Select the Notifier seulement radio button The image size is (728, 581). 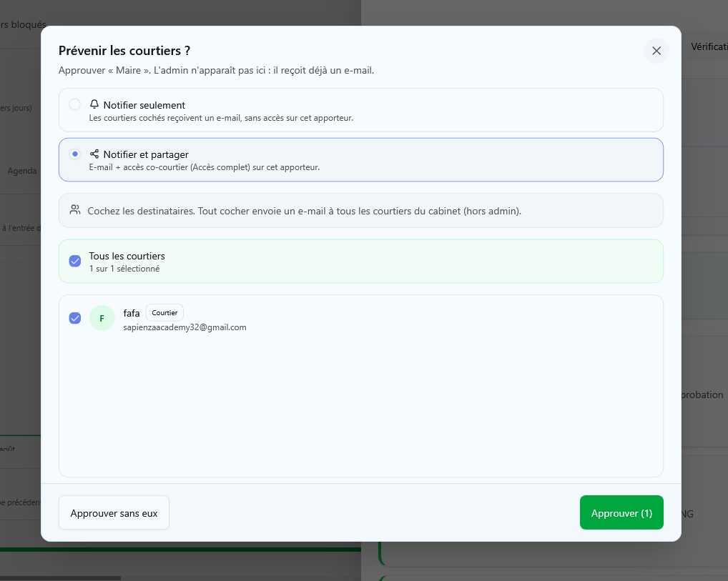[75, 104]
